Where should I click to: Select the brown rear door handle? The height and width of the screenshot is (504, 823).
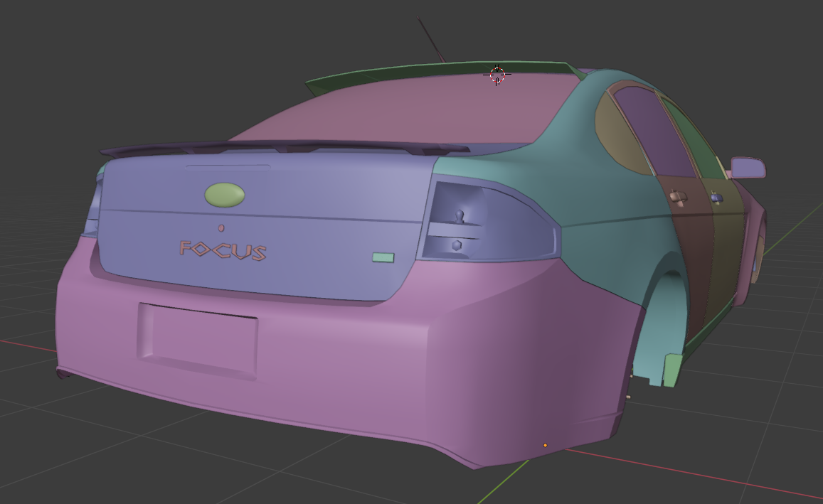678,197
